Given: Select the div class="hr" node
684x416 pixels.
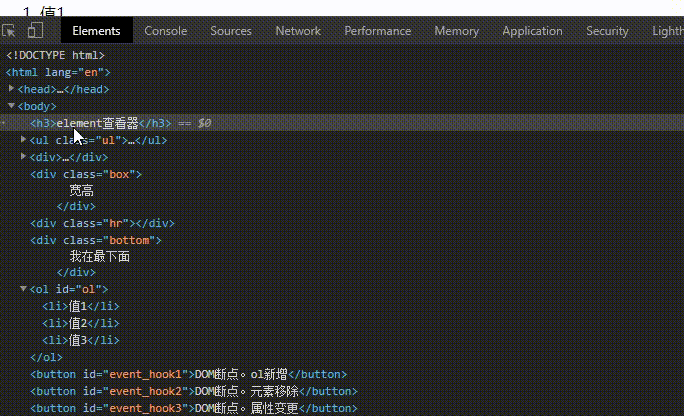Looking at the screenshot, I should click(x=102, y=223).
